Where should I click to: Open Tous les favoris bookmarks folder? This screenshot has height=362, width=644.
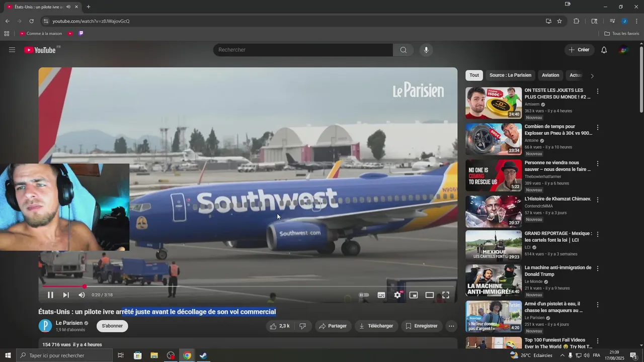(x=622, y=34)
